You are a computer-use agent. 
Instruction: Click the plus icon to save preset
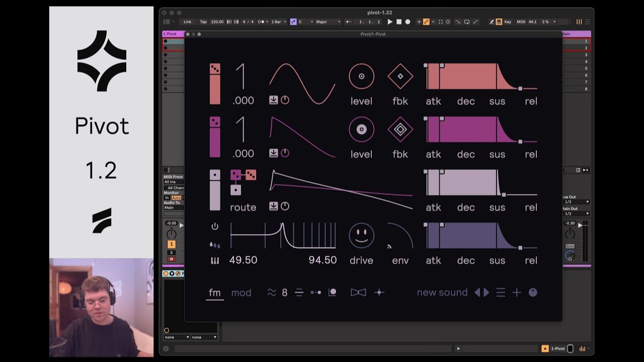[517, 293]
